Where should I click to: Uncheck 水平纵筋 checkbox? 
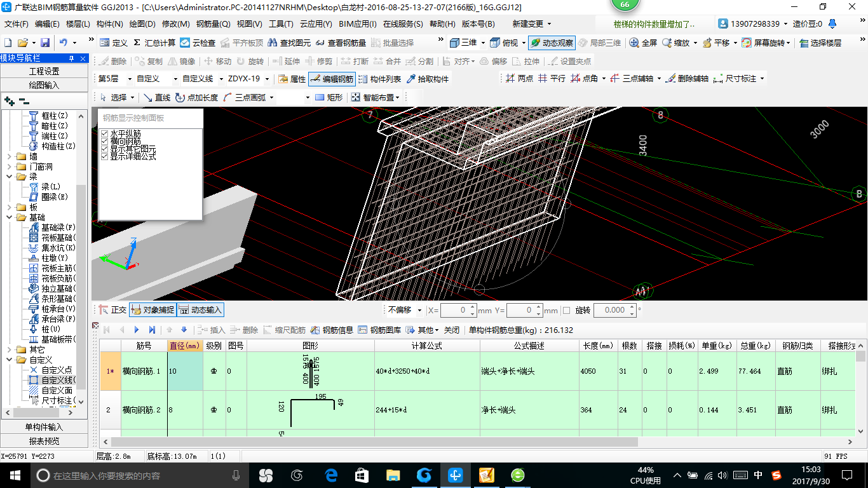click(104, 133)
